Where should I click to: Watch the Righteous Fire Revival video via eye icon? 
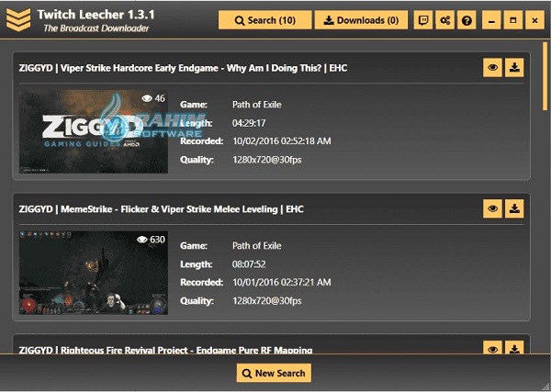tap(492, 348)
